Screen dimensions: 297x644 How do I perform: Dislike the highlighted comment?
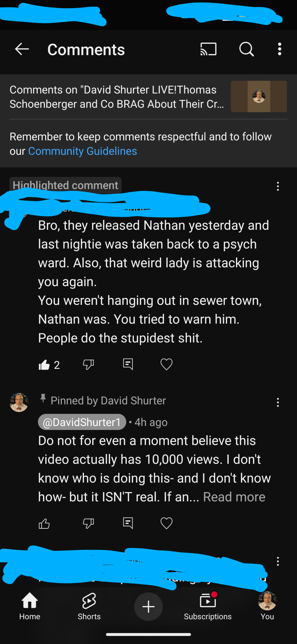coord(88,365)
